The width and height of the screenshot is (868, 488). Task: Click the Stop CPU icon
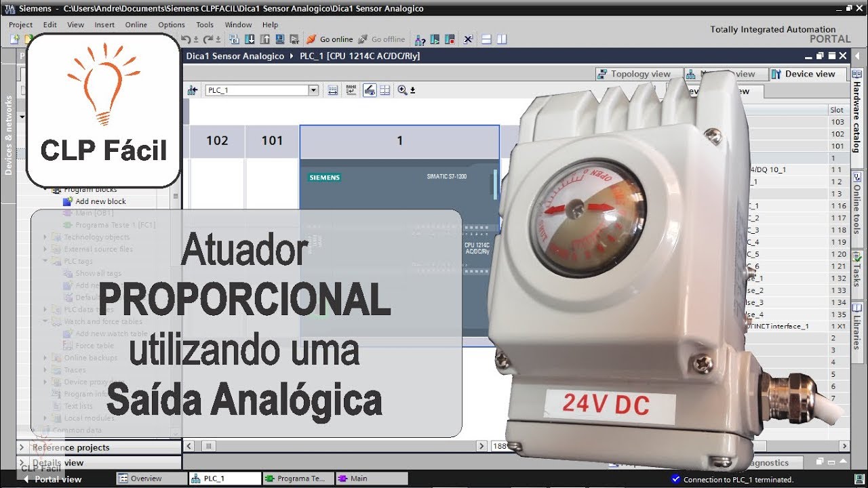click(x=449, y=39)
